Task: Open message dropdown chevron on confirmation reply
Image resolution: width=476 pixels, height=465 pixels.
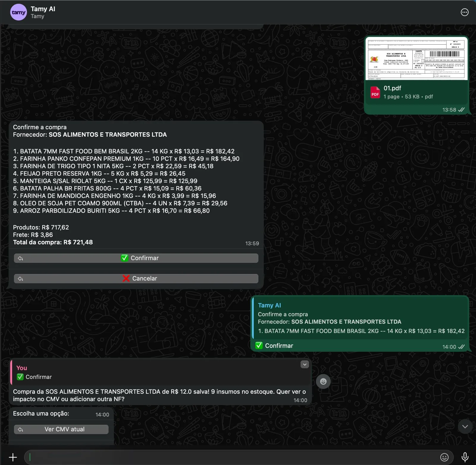Action: coord(305,364)
